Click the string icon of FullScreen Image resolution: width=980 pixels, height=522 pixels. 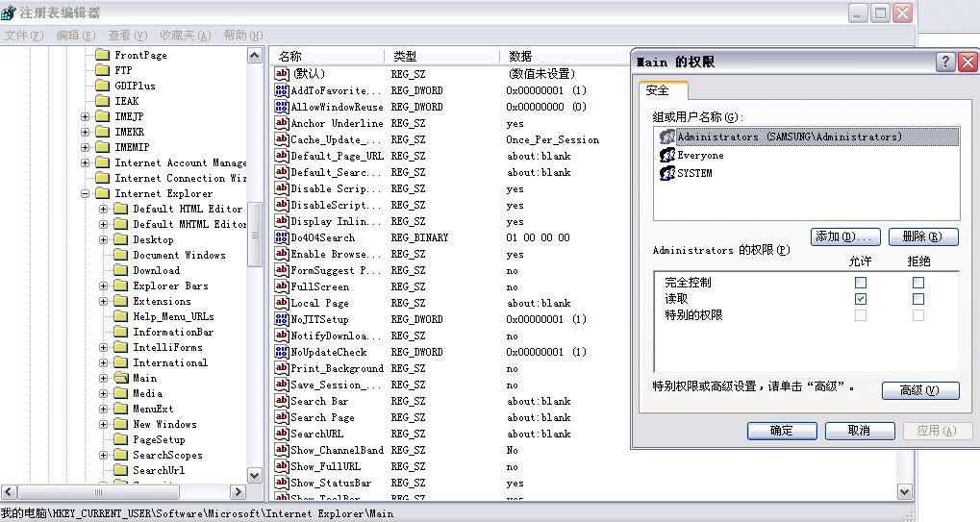(282, 286)
